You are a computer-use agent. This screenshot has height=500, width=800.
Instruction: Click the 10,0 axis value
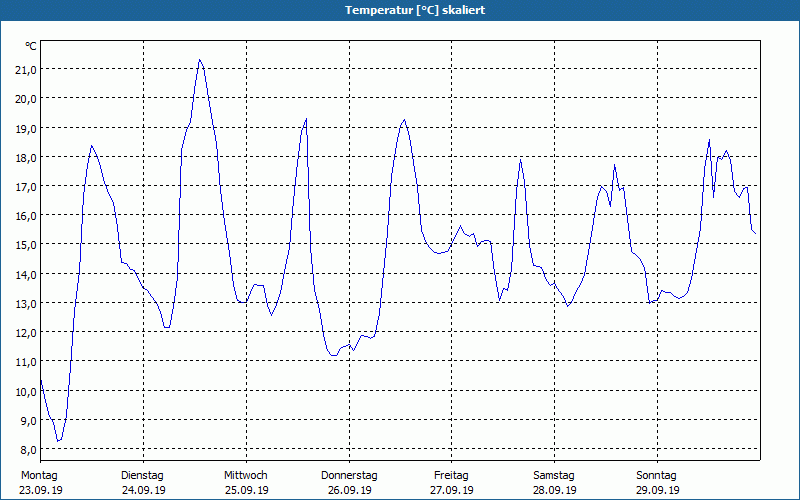(26, 392)
